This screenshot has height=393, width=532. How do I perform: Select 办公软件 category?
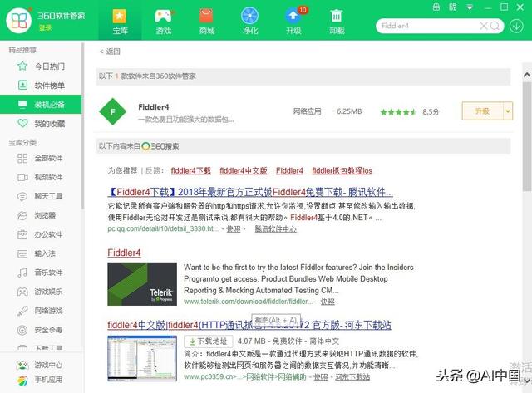click(41, 234)
